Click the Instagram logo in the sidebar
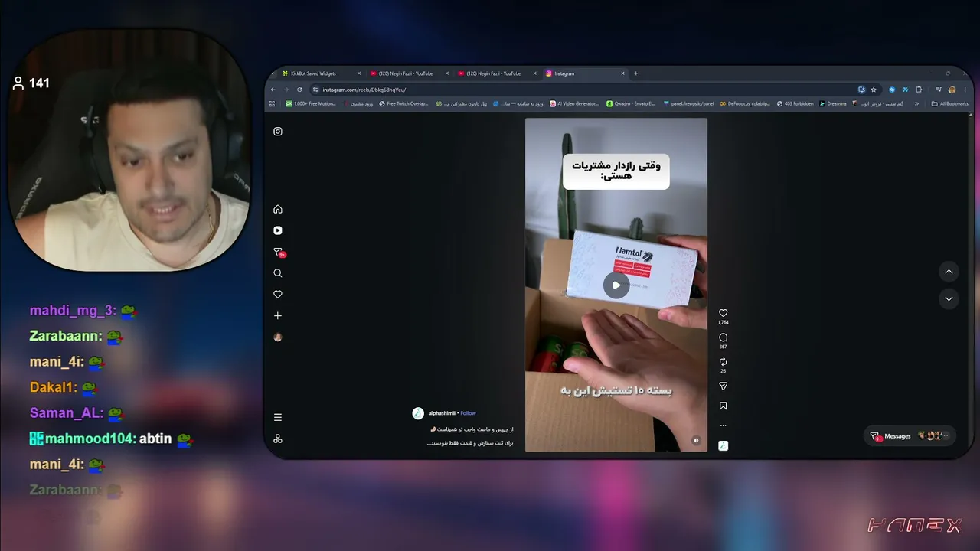 click(278, 132)
